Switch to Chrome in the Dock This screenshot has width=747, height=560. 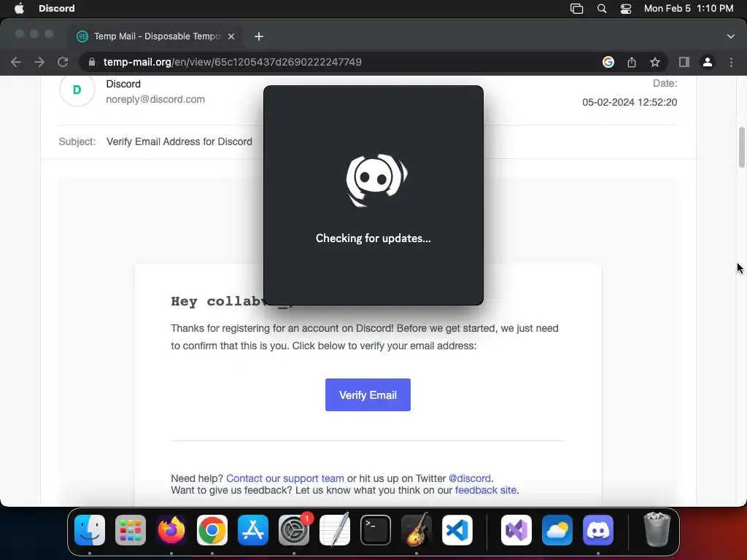click(212, 530)
